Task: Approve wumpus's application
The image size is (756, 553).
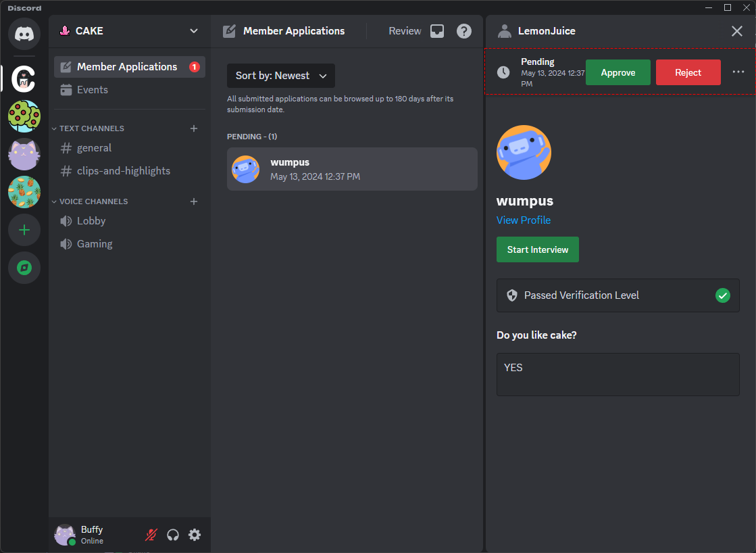Action: coord(618,72)
